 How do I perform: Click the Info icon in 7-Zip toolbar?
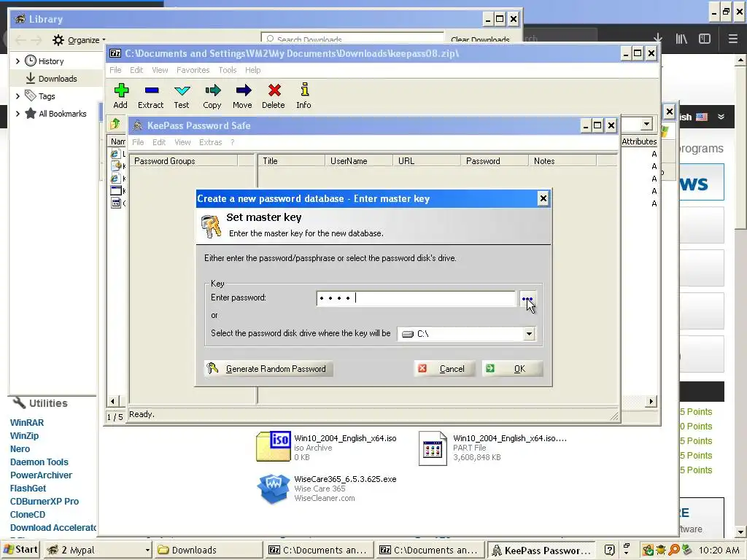click(x=304, y=90)
